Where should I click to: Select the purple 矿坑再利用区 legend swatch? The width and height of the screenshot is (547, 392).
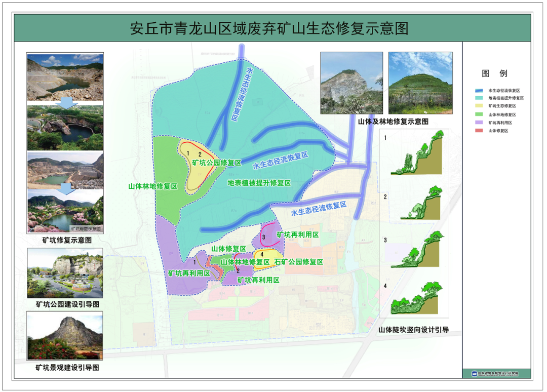479,122
